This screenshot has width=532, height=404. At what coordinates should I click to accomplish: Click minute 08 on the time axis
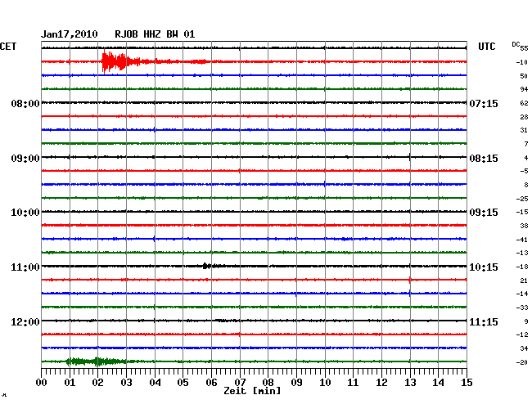click(x=268, y=382)
